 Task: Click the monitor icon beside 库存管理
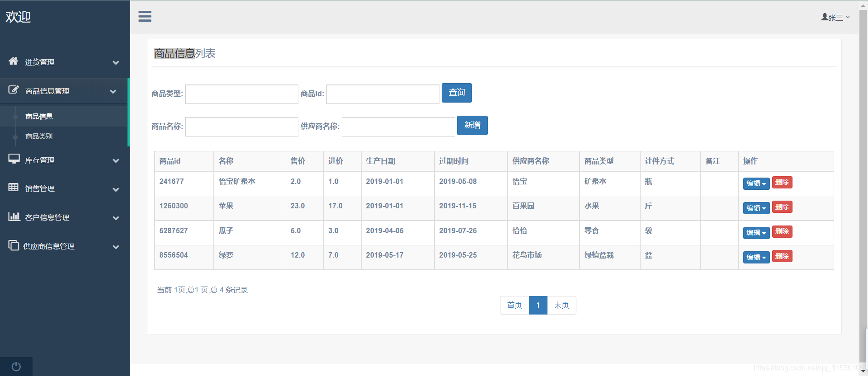pos(14,159)
